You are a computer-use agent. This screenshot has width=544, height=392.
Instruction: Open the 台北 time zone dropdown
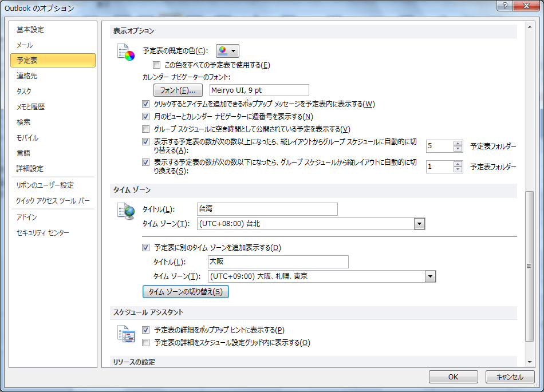coord(419,224)
